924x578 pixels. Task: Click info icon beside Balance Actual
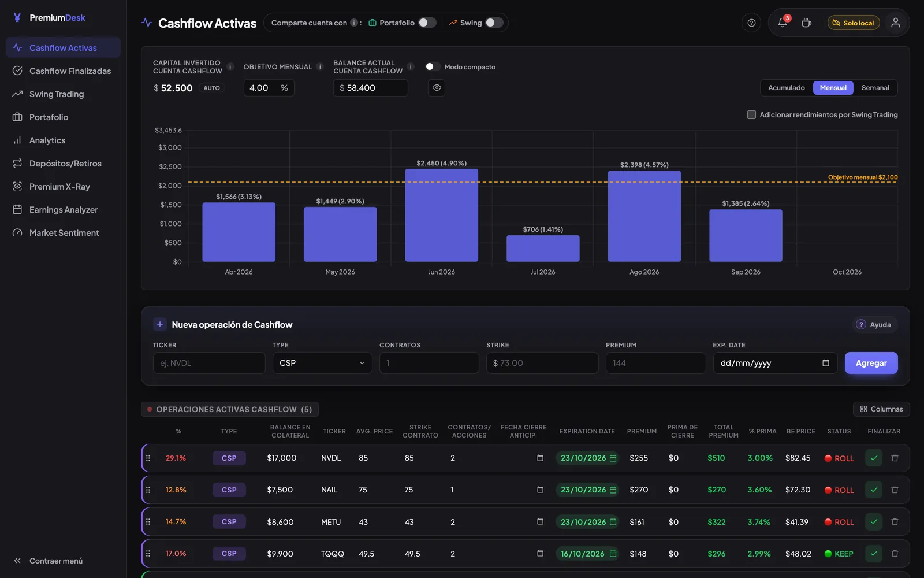coord(411,66)
